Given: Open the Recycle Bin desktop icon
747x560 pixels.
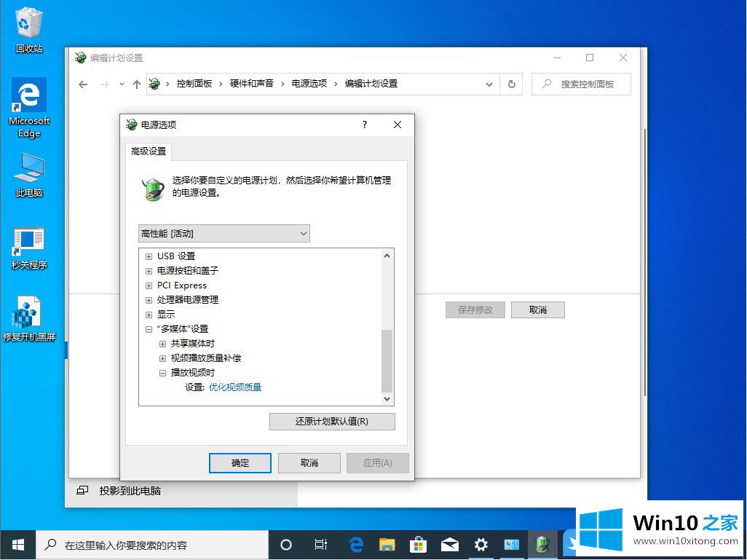Looking at the screenshot, I should tap(29, 30).
